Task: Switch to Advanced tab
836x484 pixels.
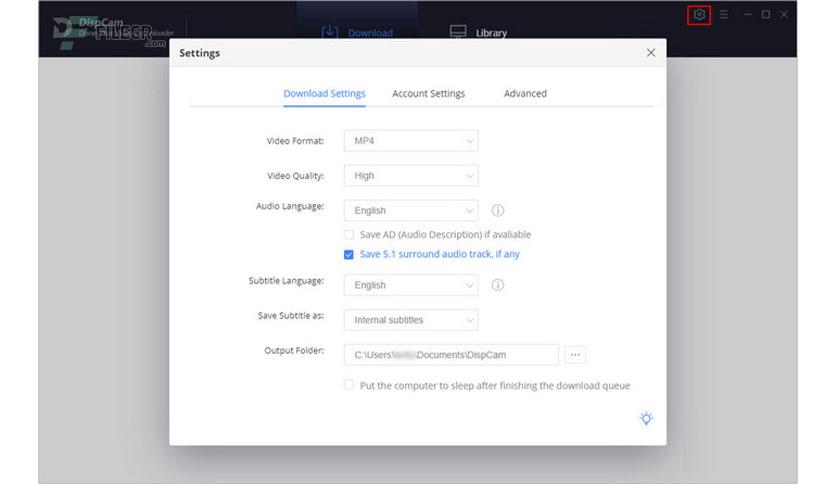Action: click(x=525, y=94)
